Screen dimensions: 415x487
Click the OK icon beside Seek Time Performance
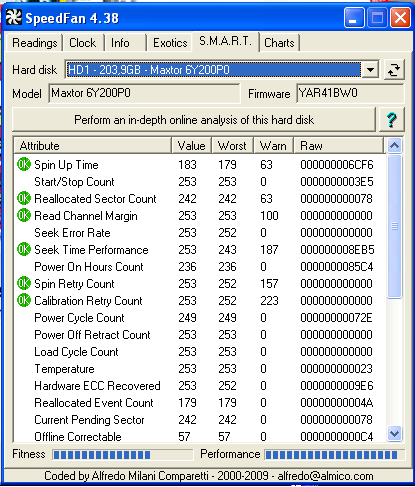(x=24, y=250)
